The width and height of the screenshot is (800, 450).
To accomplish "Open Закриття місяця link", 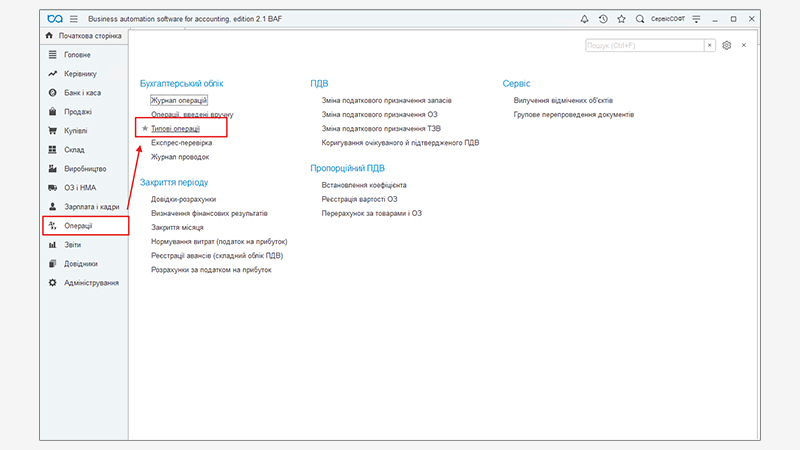I will [x=177, y=228].
